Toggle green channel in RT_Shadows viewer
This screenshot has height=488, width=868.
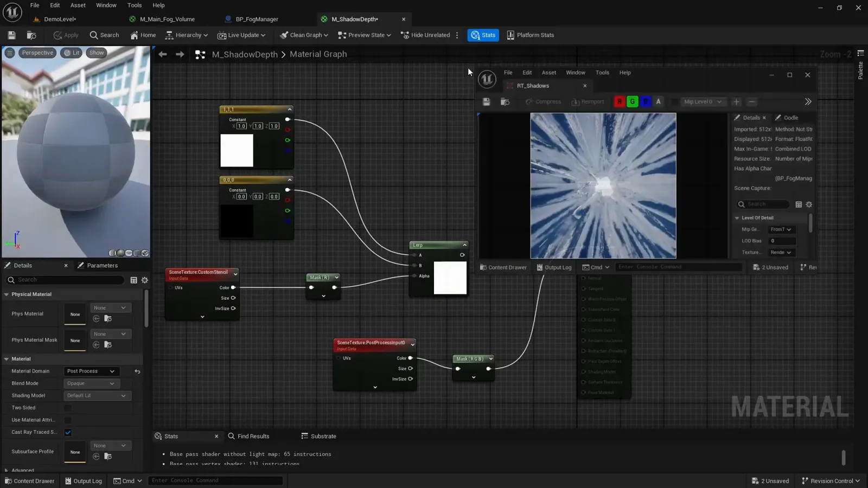pyautogui.click(x=633, y=102)
